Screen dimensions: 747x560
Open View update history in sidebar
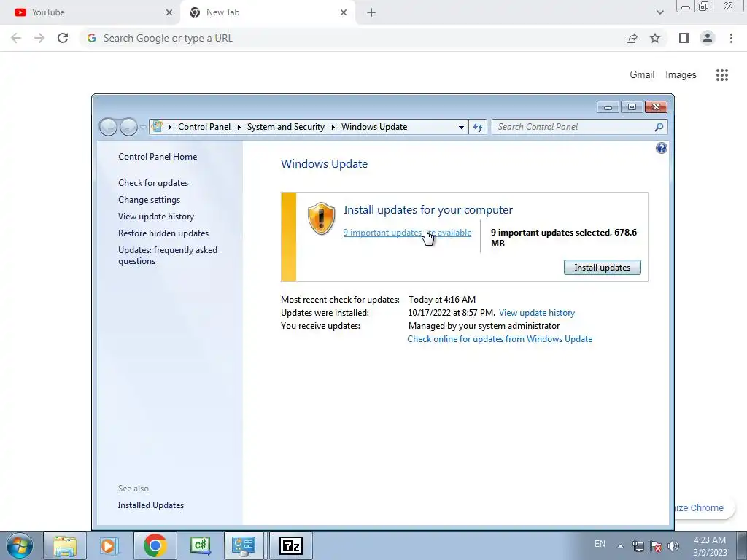tap(156, 216)
